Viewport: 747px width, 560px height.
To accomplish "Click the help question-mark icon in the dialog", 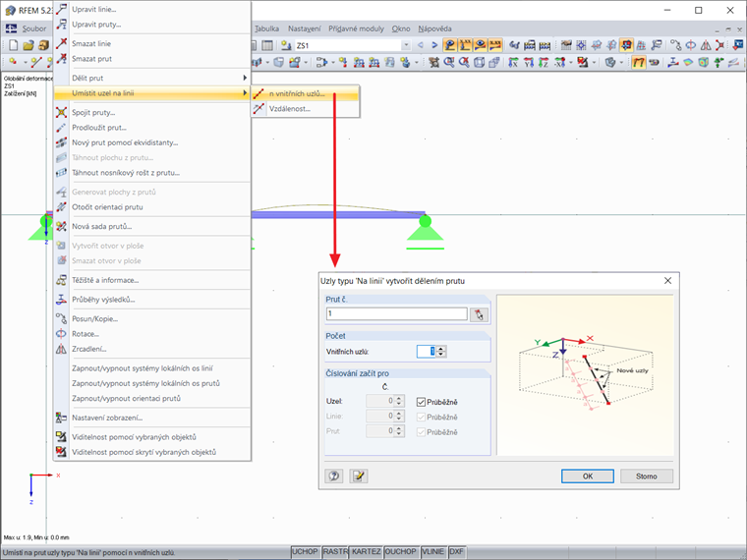I will click(334, 476).
